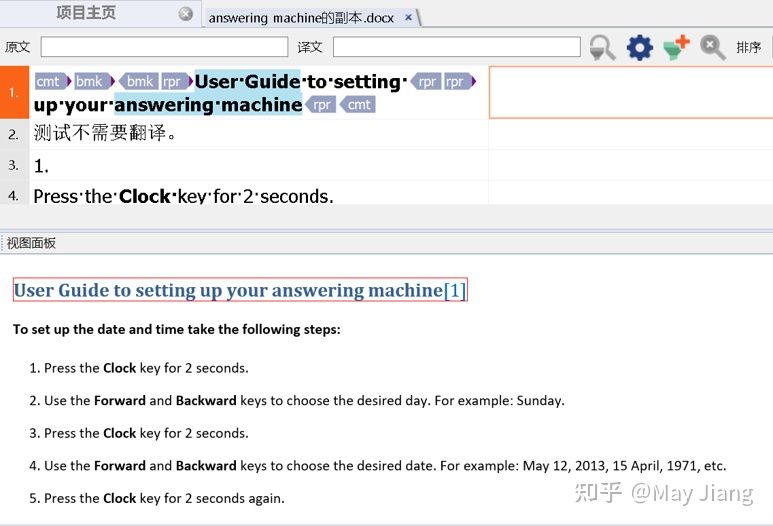Click the first bmk tag in segment 1

coord(90,82)
